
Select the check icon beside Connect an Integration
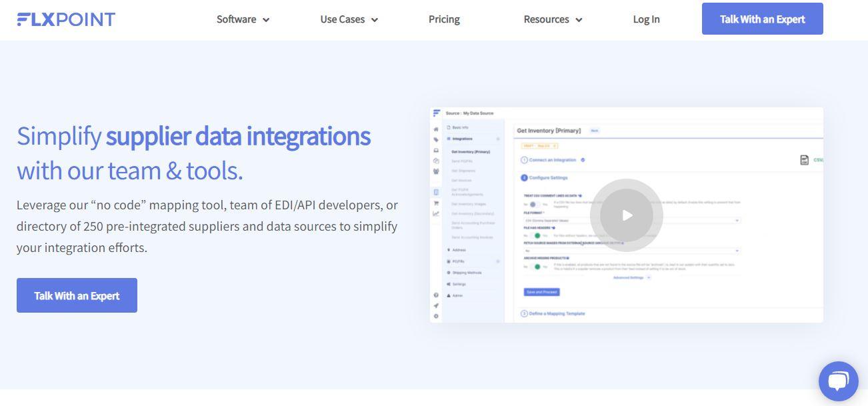(583, 160)
